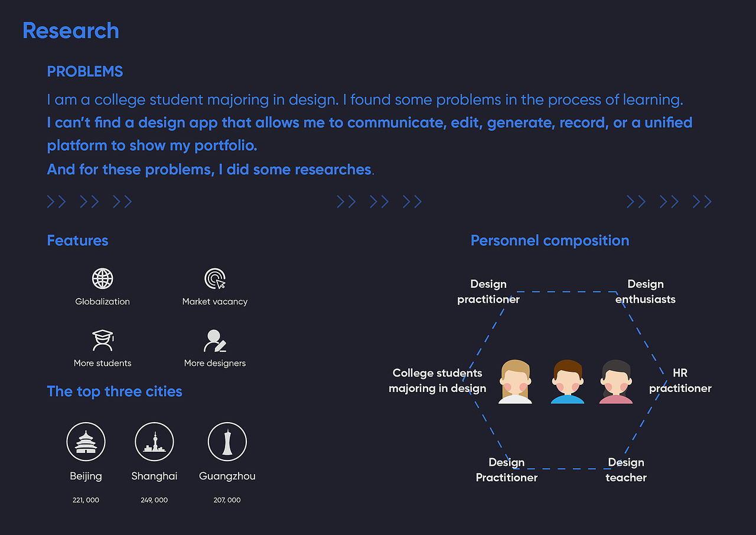
Task: Select the More designers person-pencil icon
Action: pyautogui.click(x=215, y=341)
